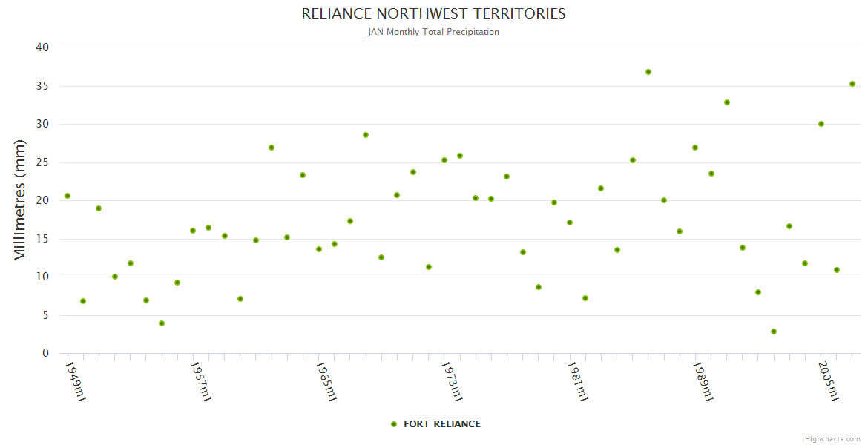
Task: Click the 40 y-axis tick label
Action: click(42, 47)
